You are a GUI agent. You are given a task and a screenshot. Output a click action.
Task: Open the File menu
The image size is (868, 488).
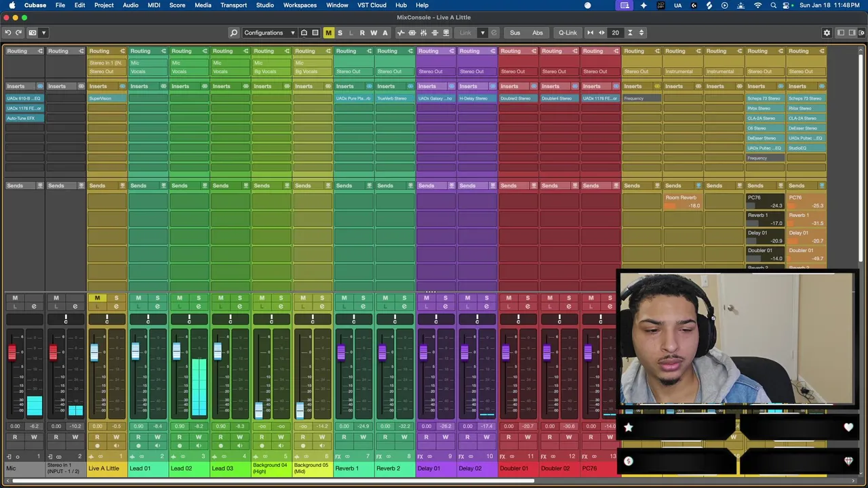point(60,5)
